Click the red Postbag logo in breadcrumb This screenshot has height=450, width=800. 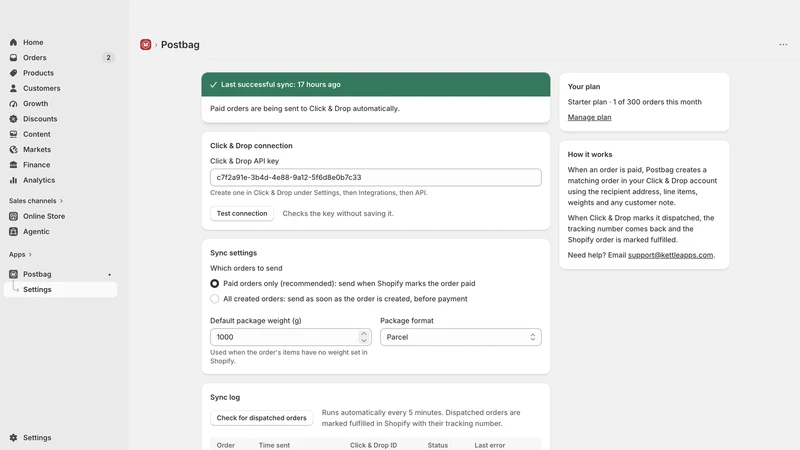tap(145, 45)
